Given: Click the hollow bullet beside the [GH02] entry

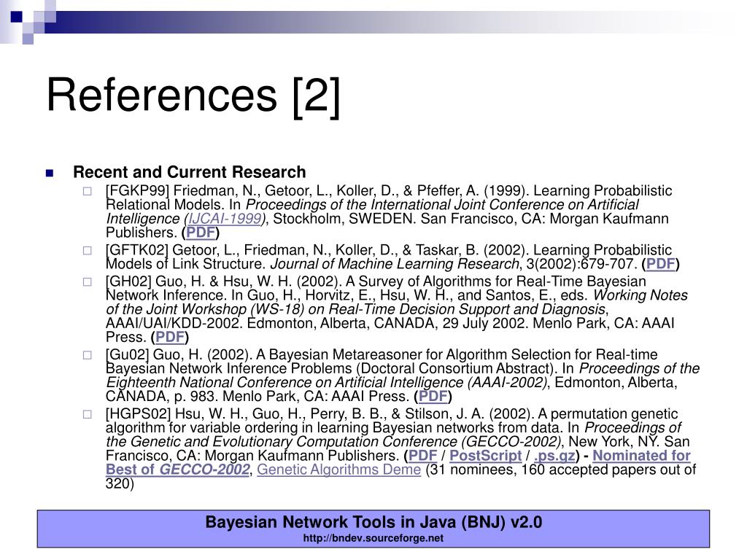Looking at the screenshot, I should tap(88, 282).
